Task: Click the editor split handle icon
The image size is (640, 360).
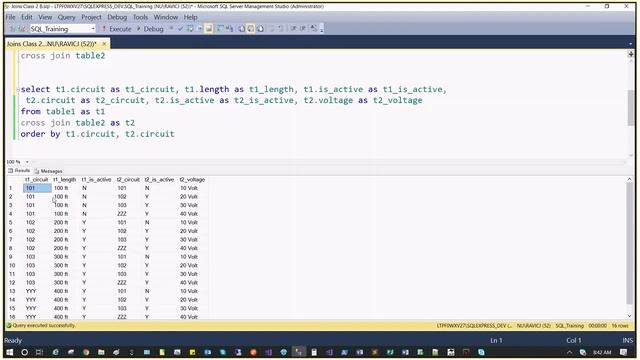Action: click(631, 54)
